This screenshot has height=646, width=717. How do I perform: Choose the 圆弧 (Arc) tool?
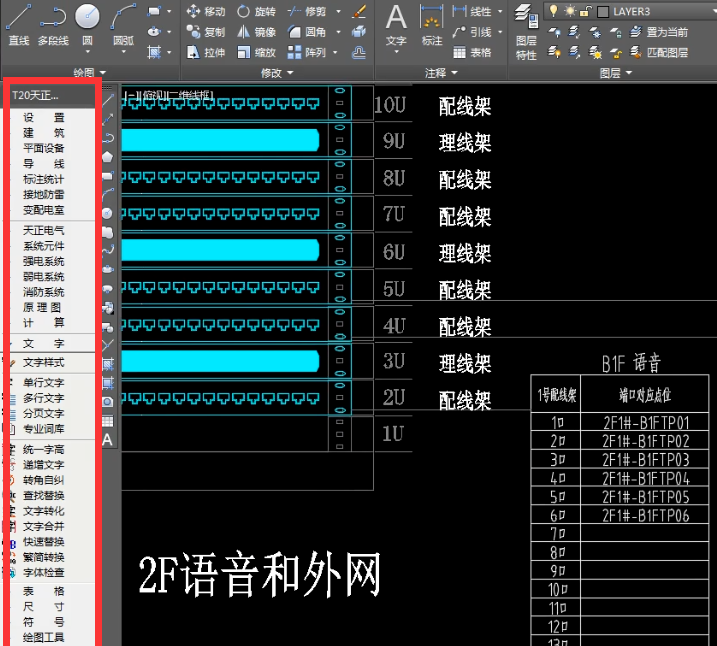click(123, 24)
